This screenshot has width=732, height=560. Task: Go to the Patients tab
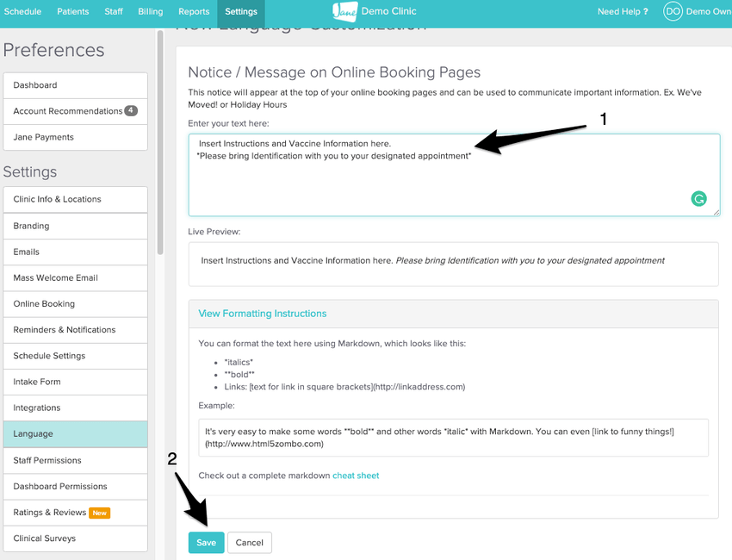point(73,11)
